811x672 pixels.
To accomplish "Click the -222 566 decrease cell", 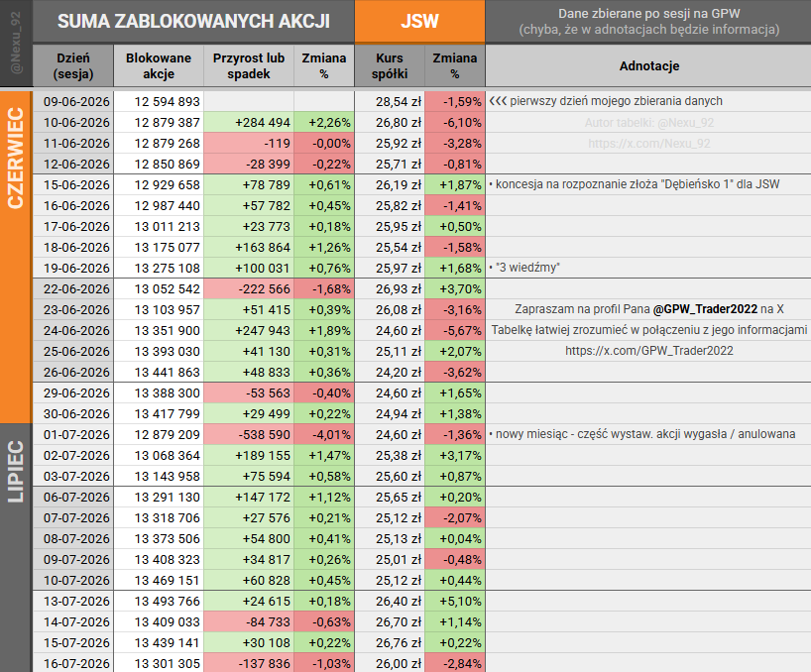I will coord(249,289).
